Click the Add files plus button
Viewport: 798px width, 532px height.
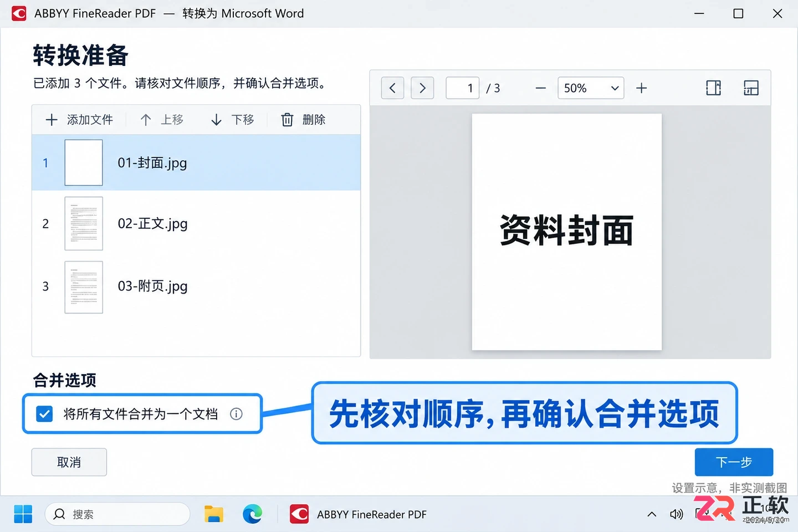[79, 120]
